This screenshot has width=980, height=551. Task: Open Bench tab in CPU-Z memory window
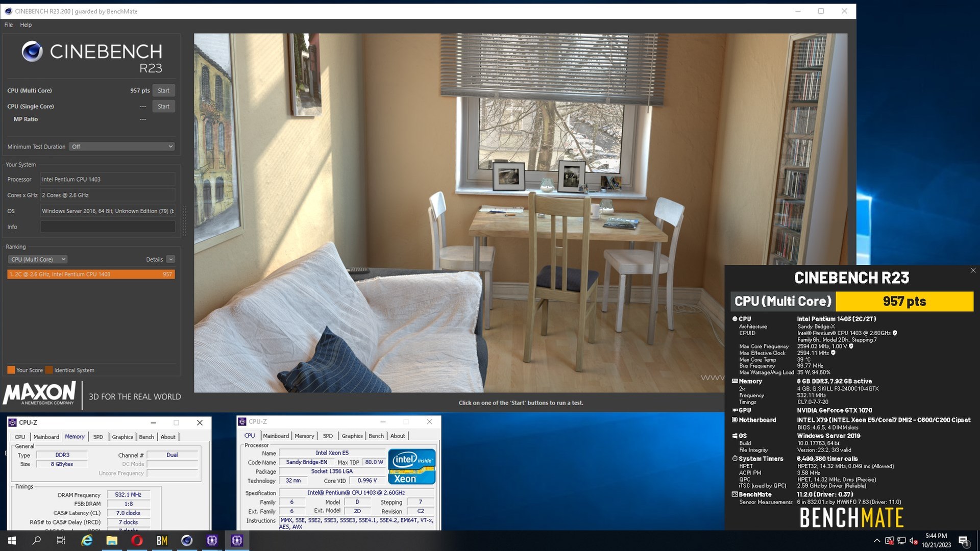[146, 437]
